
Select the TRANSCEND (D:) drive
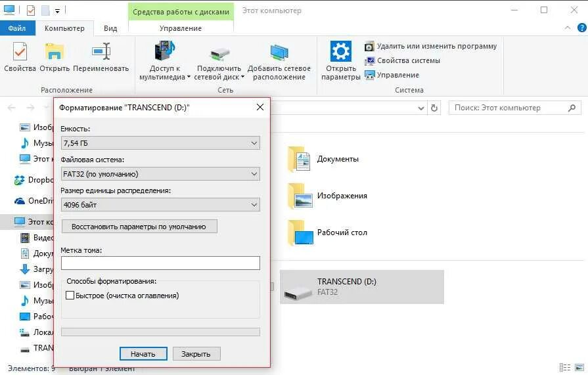pos(362,287)
